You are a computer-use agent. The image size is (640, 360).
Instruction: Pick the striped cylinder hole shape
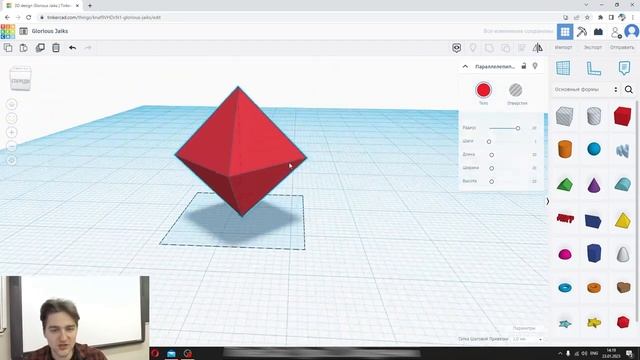click(594, 116)
